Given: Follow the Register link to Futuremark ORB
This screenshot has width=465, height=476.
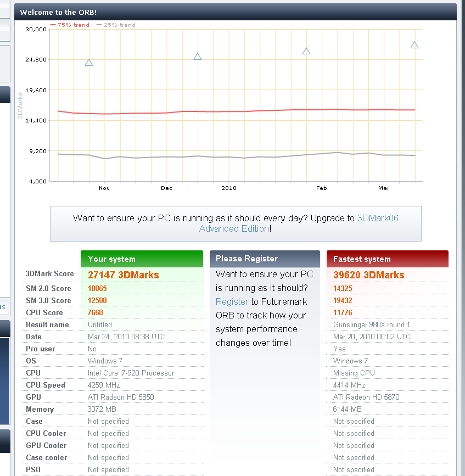Looking at the screenshot, I should tap(232, 301).
